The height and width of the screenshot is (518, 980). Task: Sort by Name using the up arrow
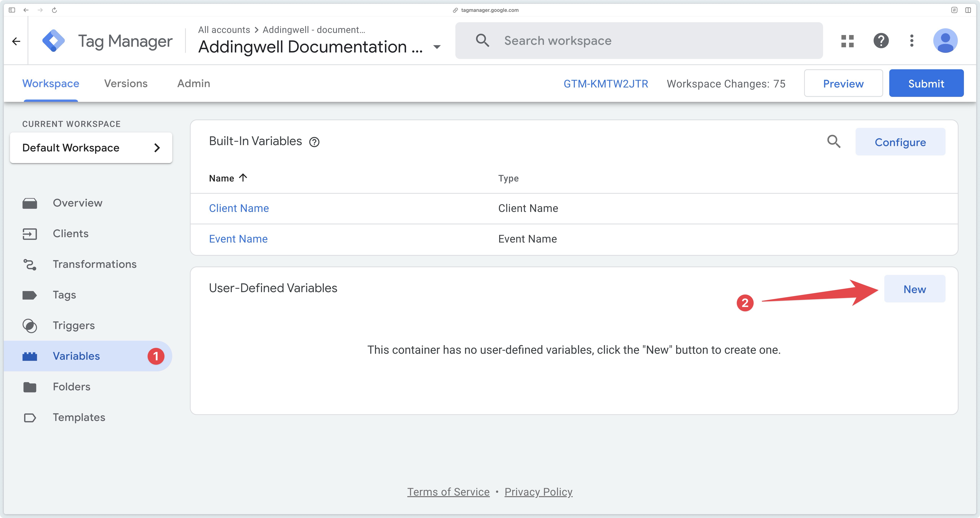coord(243,177)
